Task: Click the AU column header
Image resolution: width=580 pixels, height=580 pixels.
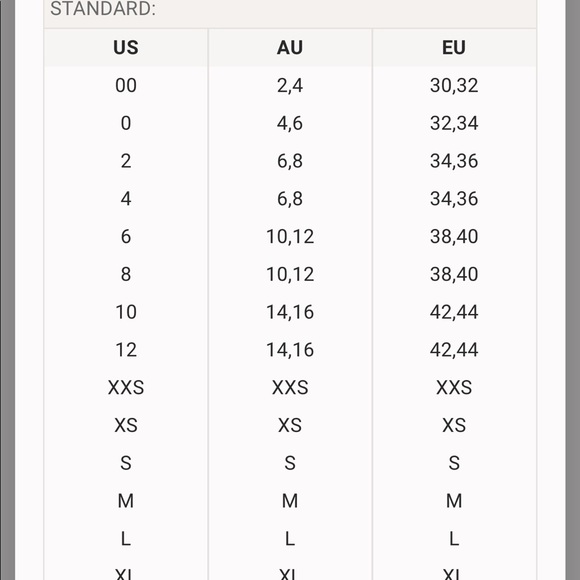Action: click(x=290, y=48)
